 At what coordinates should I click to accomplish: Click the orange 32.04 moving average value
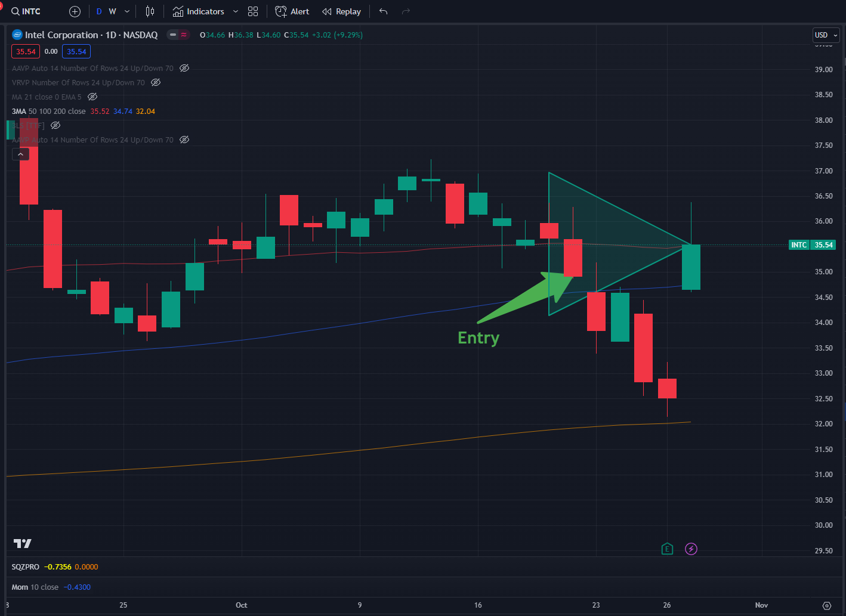point(146,112)
